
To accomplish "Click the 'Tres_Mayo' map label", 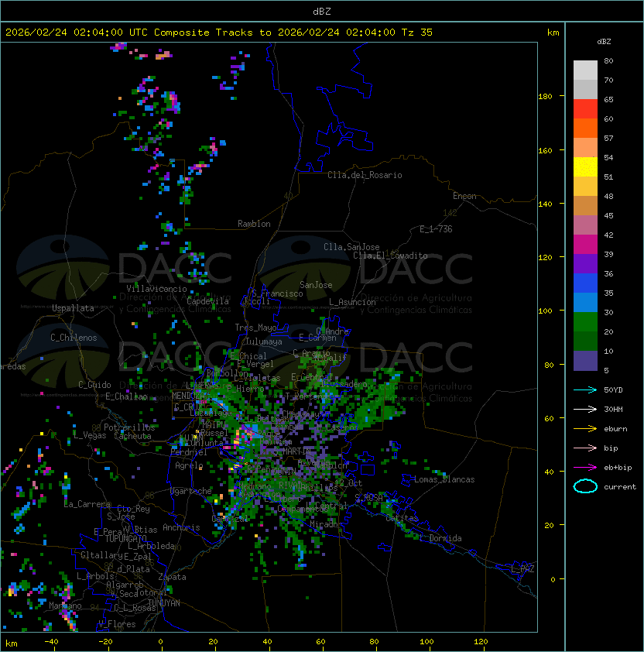I will [255, 328].
